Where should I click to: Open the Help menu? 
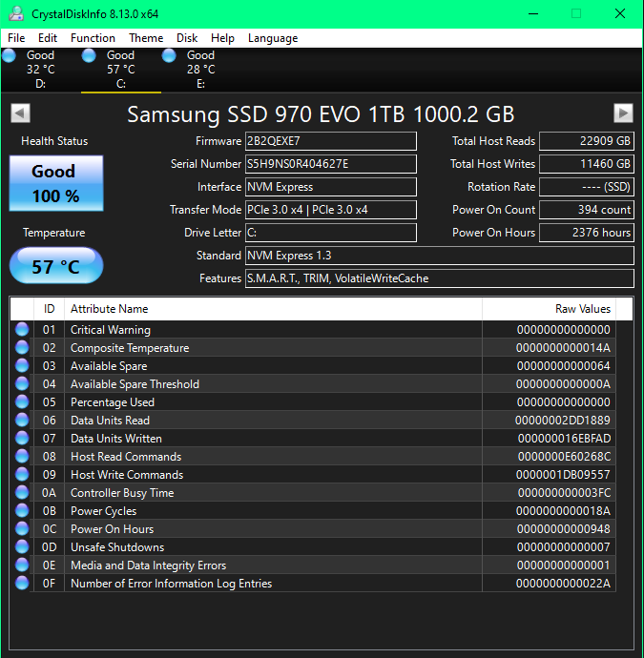[x=222, y=38]
